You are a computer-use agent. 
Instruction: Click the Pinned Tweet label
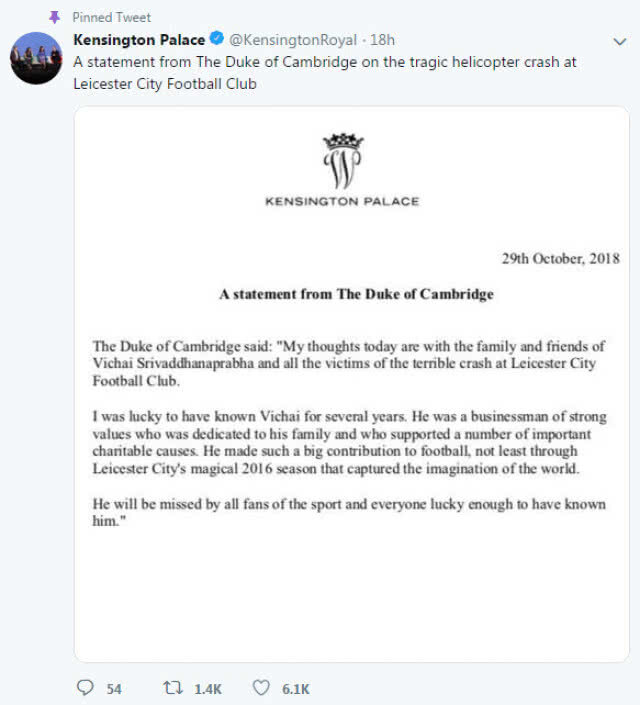pyautogui.click(x=112, y=17)
